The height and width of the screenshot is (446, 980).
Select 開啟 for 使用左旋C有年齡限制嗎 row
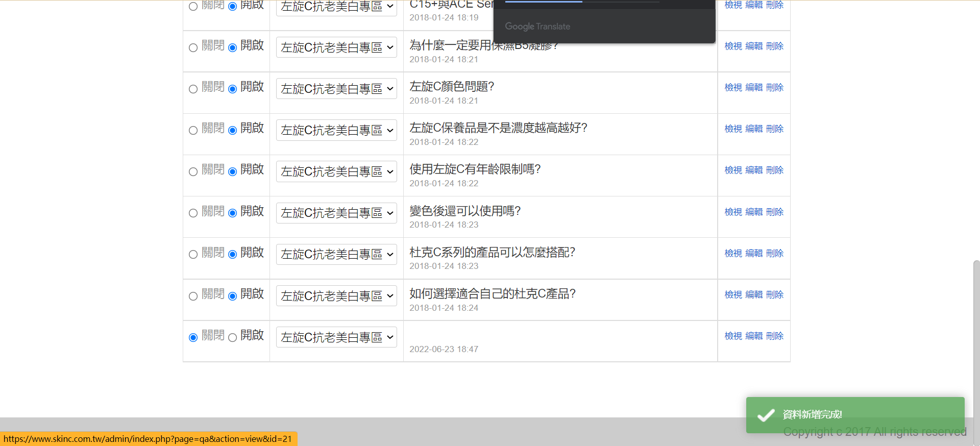pyautogui.click(x=232, y=172)
